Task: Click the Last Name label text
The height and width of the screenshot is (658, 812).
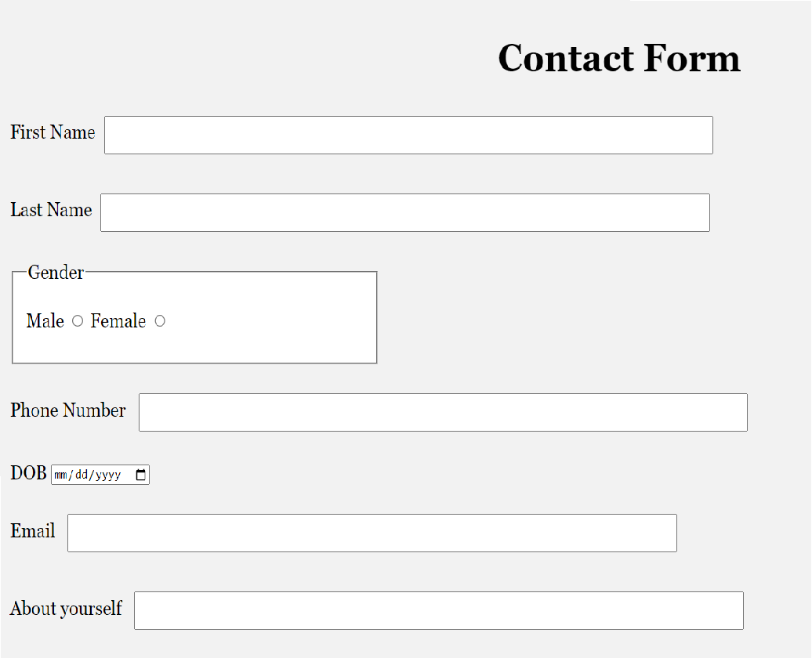Action: click(51, 210)
